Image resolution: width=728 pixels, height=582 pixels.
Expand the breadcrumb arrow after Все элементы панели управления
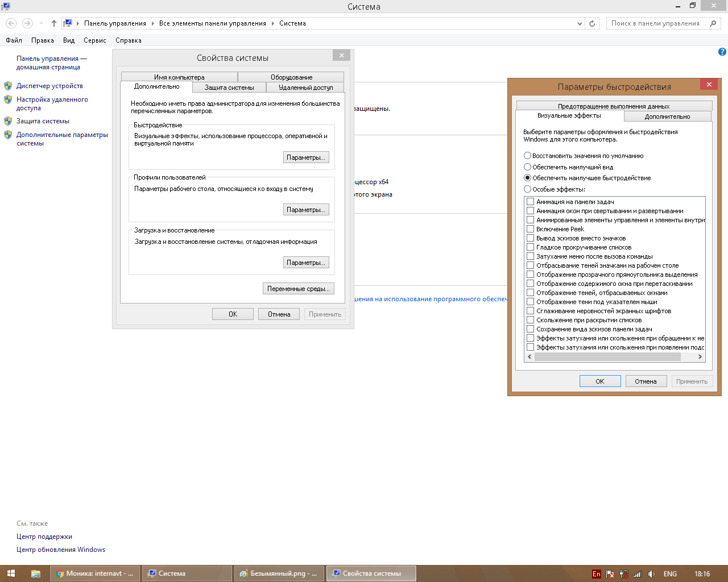272,23
